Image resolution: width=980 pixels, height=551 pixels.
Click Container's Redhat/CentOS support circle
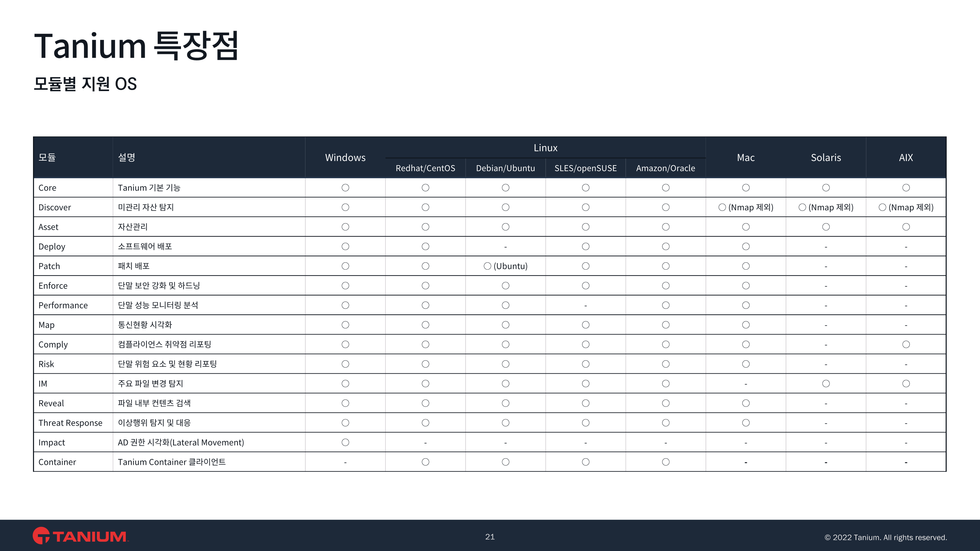point(425,462)
